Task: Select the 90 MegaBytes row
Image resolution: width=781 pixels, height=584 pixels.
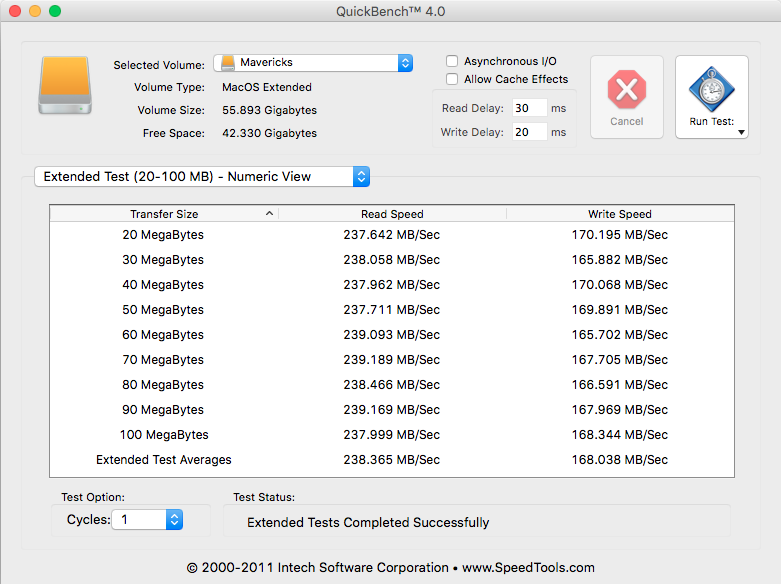Action: click(392, 409)
